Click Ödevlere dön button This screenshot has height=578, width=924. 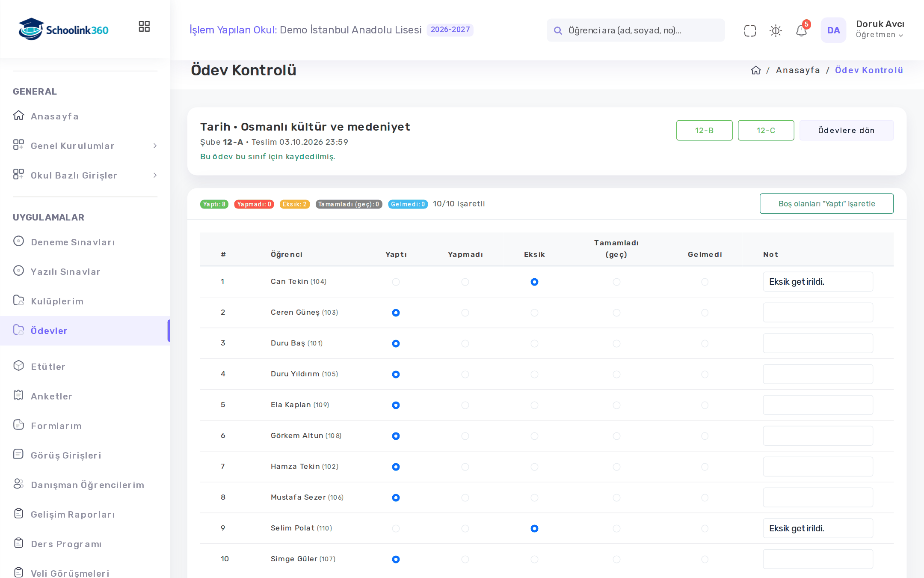tap(846, 130)
